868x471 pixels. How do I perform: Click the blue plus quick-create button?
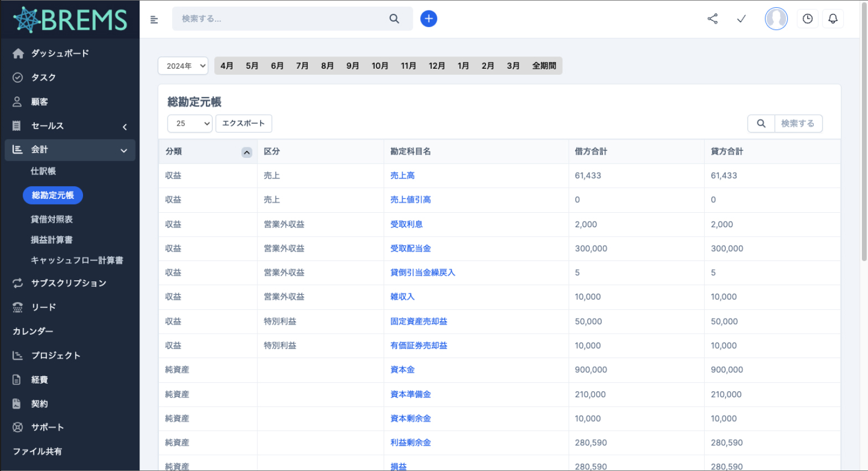point(428,19)
